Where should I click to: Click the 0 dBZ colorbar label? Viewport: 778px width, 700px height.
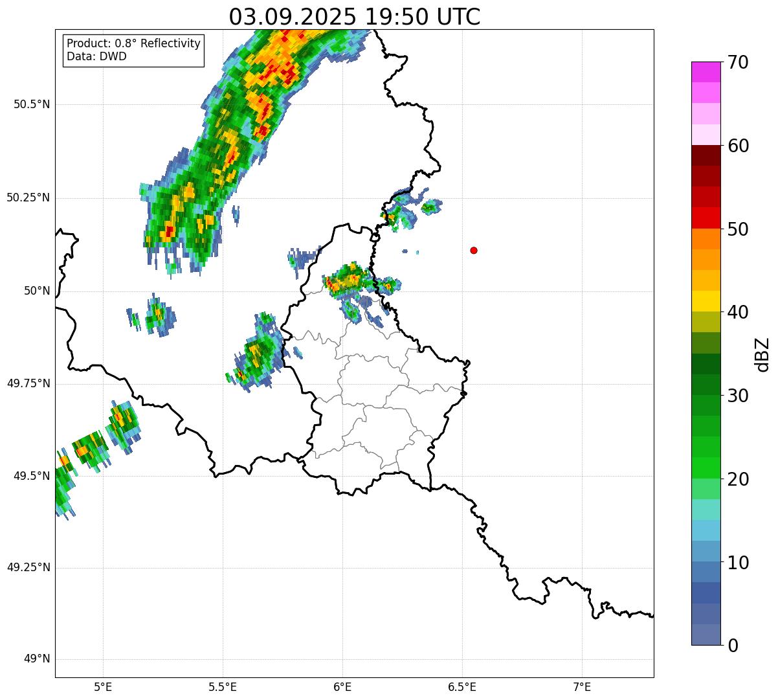click(733, 646)
